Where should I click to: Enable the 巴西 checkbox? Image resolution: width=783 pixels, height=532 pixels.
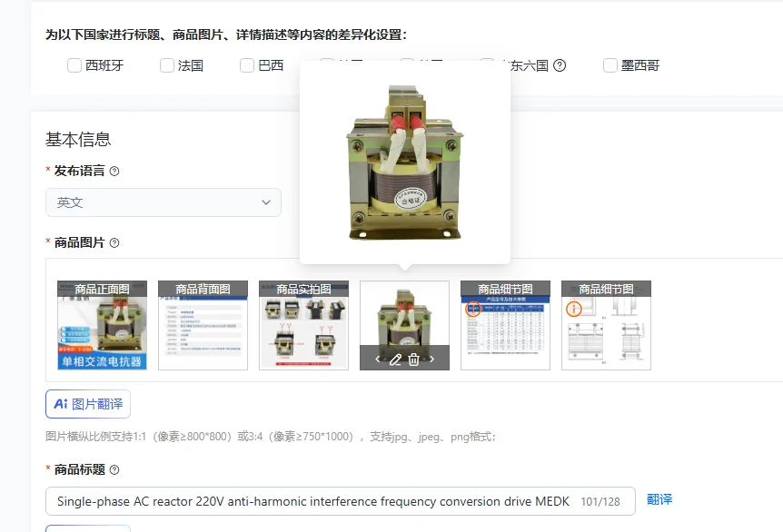coord(247,65)
